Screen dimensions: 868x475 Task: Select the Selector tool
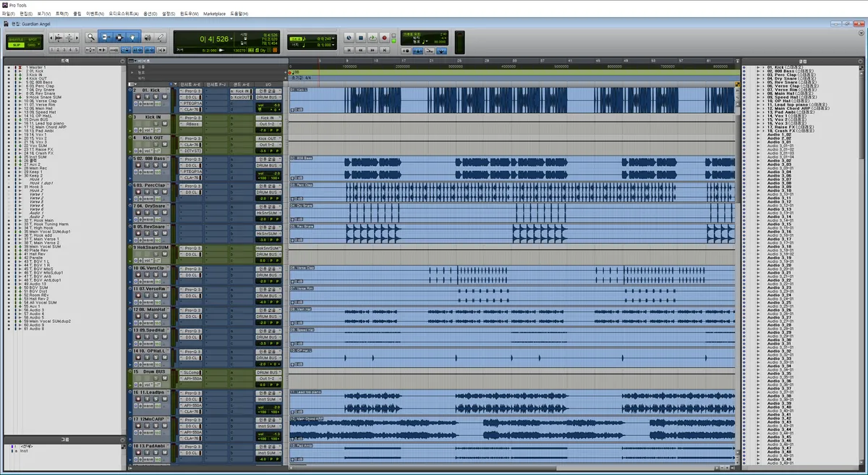(119, 37)
